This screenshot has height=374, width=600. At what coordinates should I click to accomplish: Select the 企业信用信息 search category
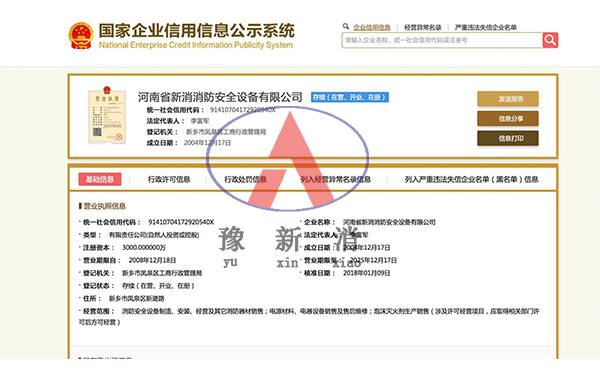point(372,27)
